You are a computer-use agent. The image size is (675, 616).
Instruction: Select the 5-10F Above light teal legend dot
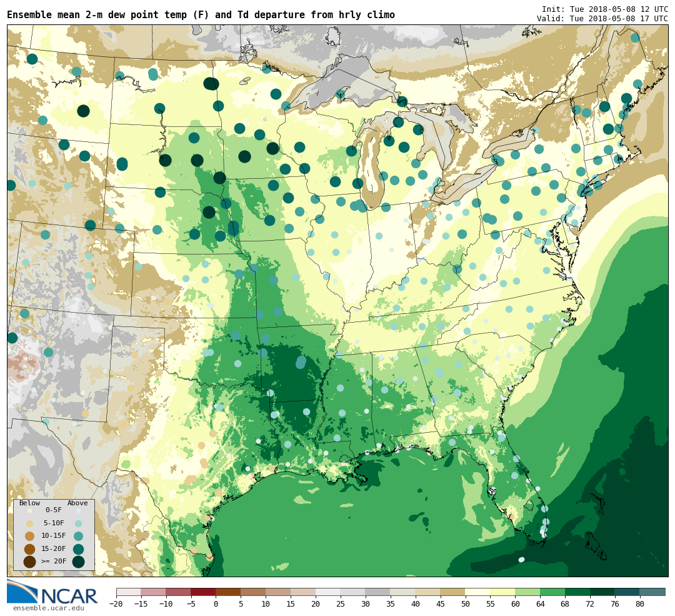78,523
